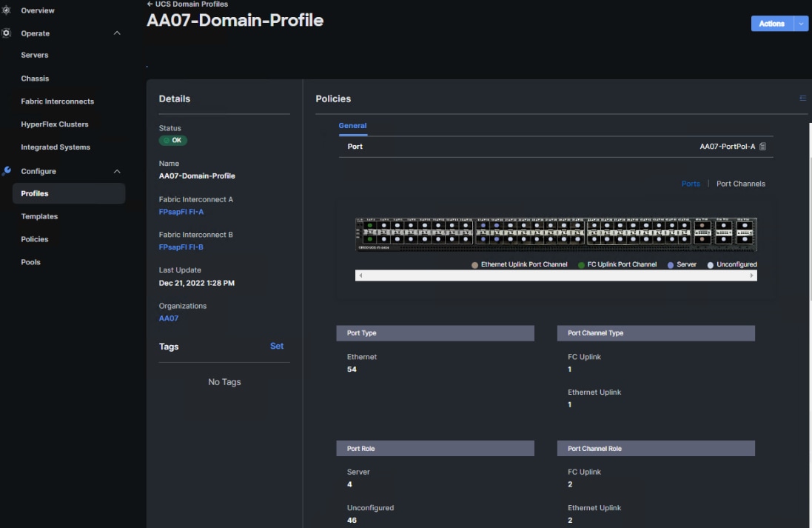The width and height of the screenshot is (812, 528).
Task: Open the Actions dropdown arrow
Action: point(801,23)
